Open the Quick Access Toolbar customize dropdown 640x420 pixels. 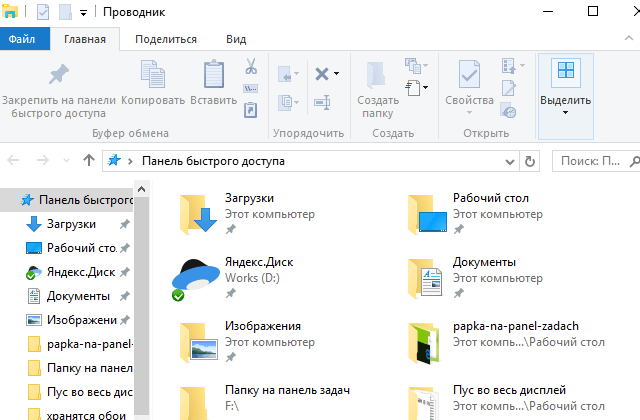[83, 13]
